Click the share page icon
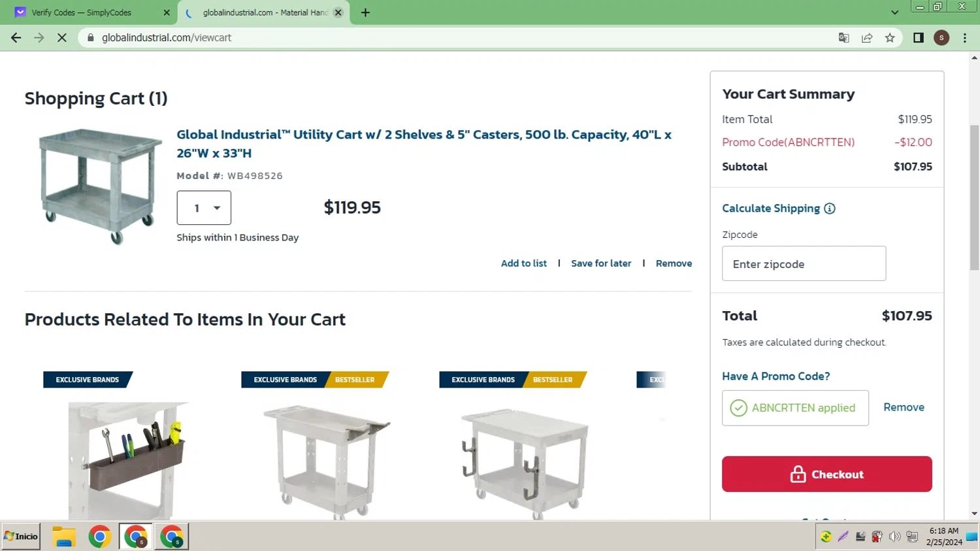This screenshot has width=980, height=551. 867,38
